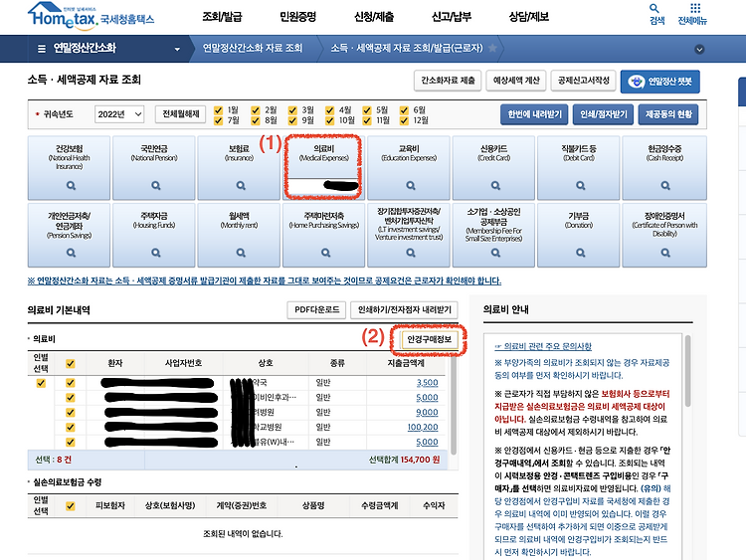Open 주택자금 Housing Funds tile
Screen dimensions: 746x560
click(154, 235)
